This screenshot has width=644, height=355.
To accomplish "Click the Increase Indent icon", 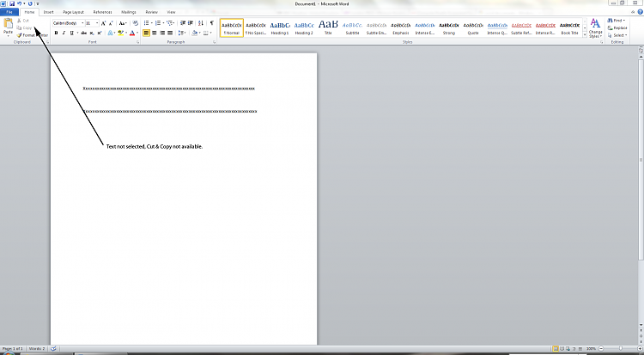I will (x=190, y=23).
